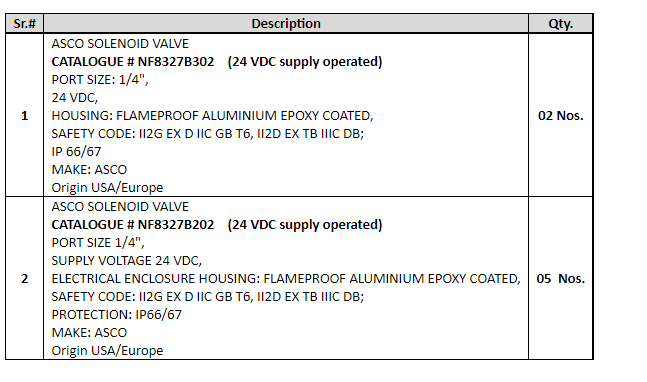Click the 24 VDC, line in row 1
647x382 pixels.
click(75, 98)
